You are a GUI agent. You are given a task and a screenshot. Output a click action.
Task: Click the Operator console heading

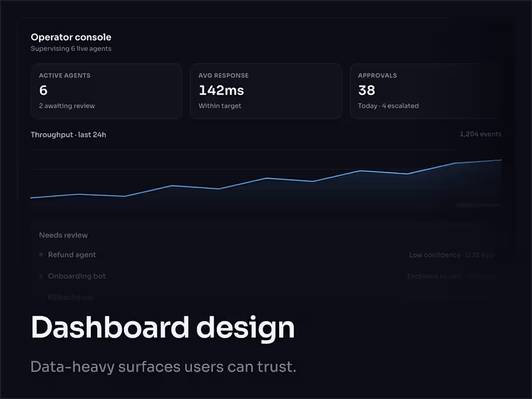71,37
